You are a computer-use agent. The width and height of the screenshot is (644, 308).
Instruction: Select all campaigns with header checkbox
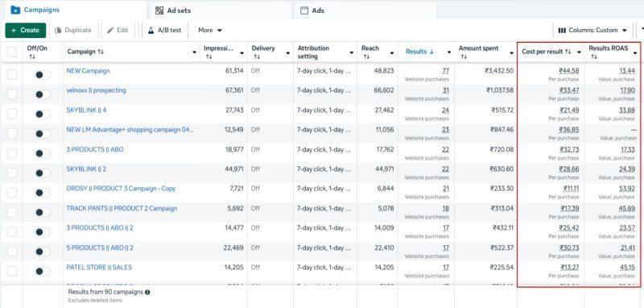point(12,52)
